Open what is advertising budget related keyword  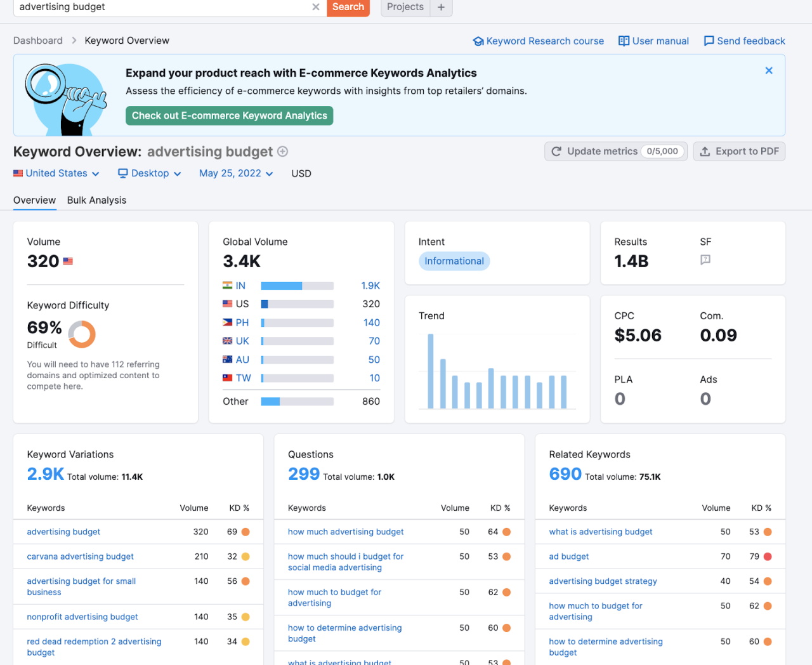pos(601,532)
